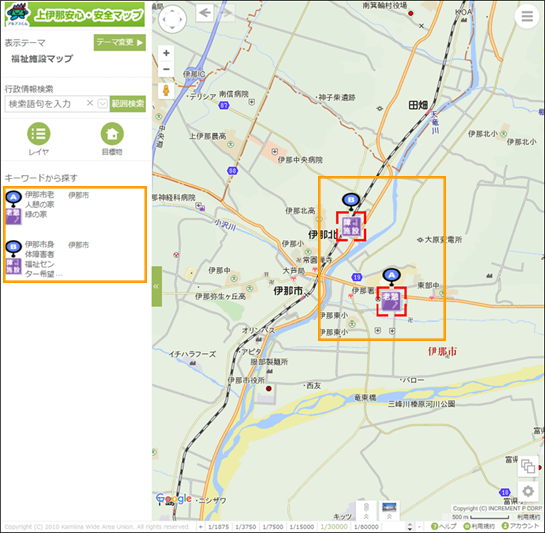Go forward to next map view arrow
Viewport: 545px width, 533px height.
click(x=226, y=13)
